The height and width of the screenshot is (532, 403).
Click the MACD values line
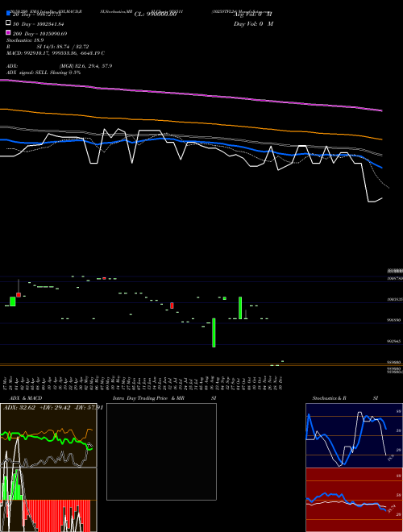56,53
